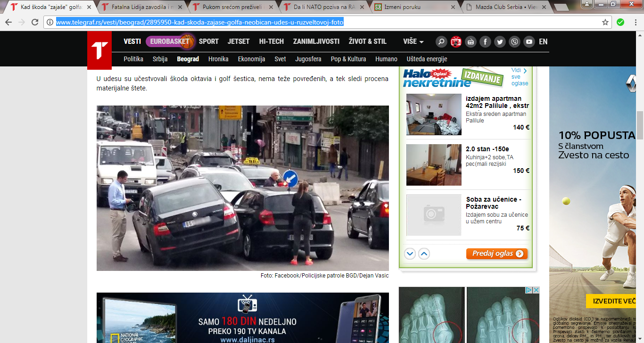
Task: Open the radio icon in the header
Action: coord(471,41)
